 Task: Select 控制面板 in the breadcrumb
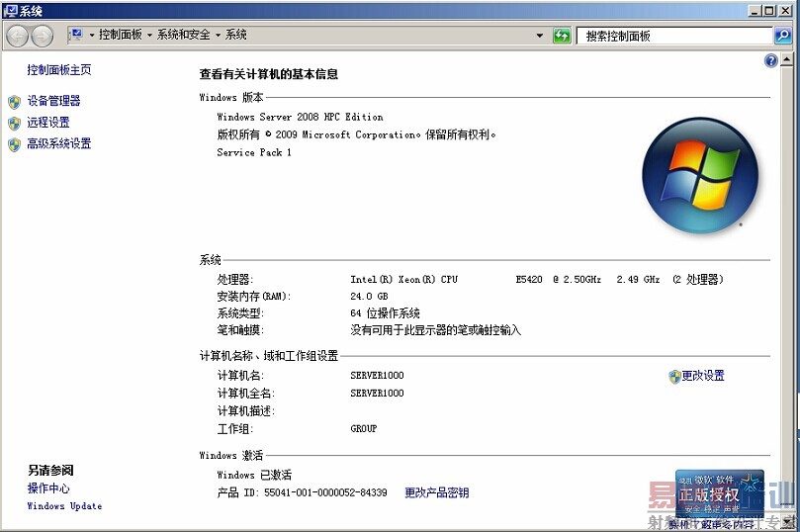tap(121, 35)
